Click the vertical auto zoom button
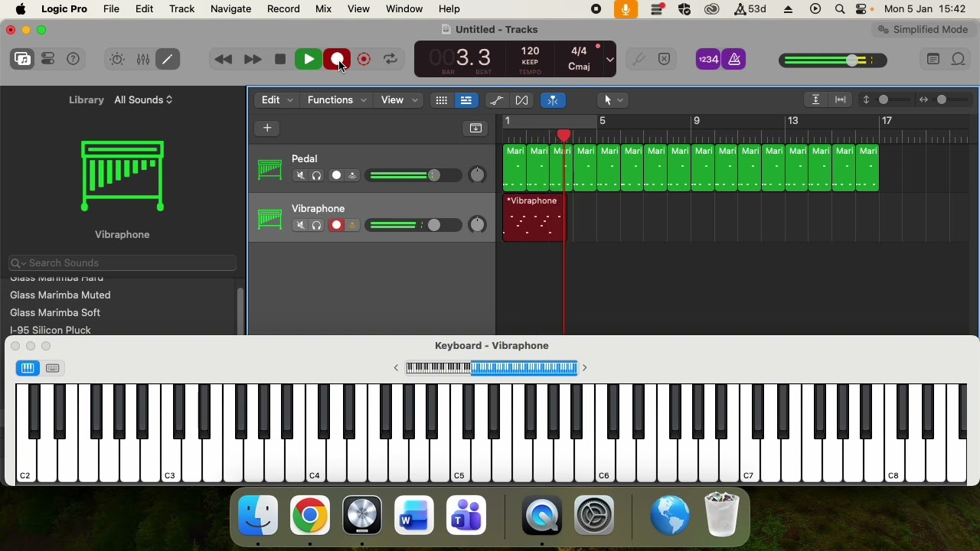This screenshot has height=551, width=980. pyautogui.click(x=816, y=100)
